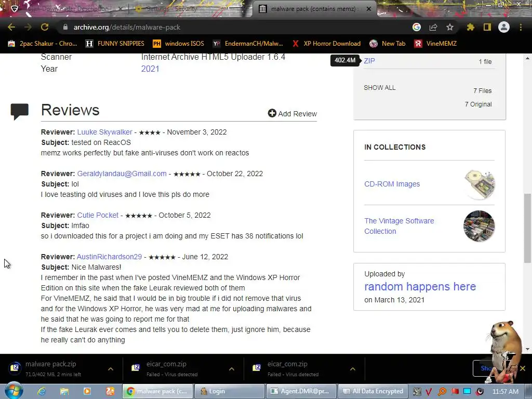Screen dimensions: 532x399
Task: Toggle the browser side panel icon
Action: pyautogui.click(x=487, y=27)
